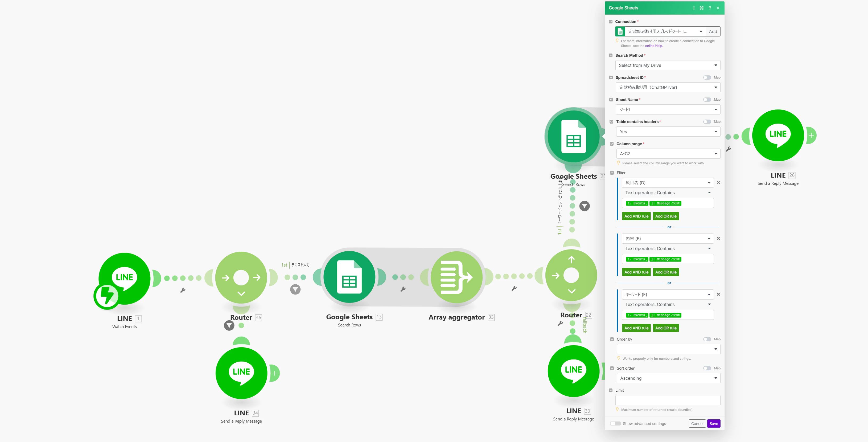Click wrench between Google Sheets 13 and aggregator
This screenshot has height=442, width=868.
403,289
